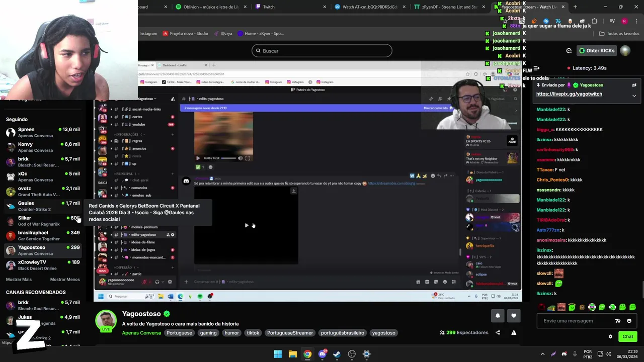
Task: Click the Obter KICKs button
Action: coord(597,51)
